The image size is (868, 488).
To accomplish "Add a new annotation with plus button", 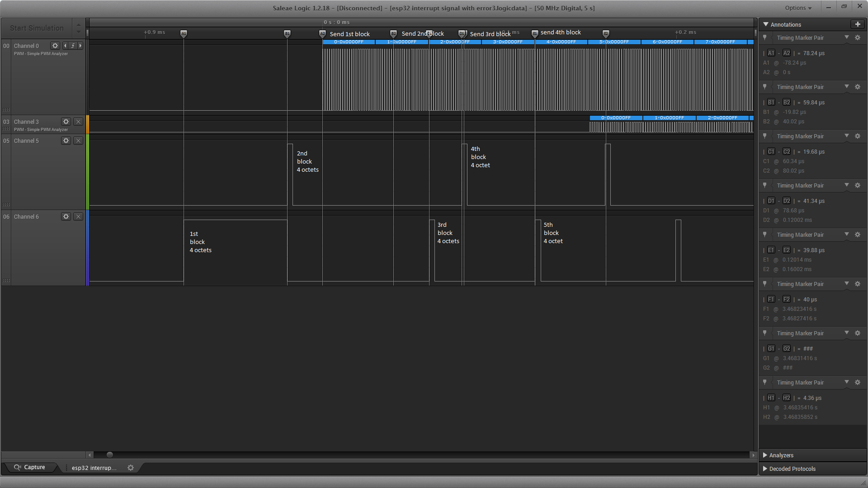I will 857,24.
